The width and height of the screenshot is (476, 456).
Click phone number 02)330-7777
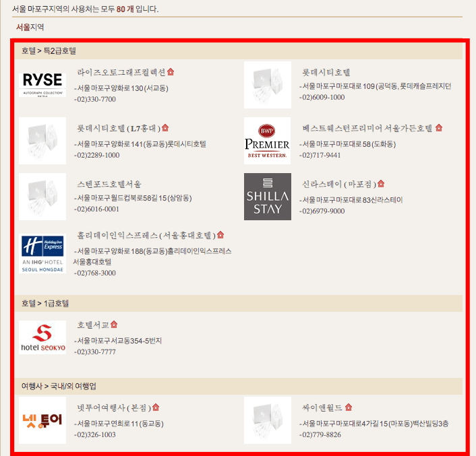pyautogui.click(x=95, y=352)
